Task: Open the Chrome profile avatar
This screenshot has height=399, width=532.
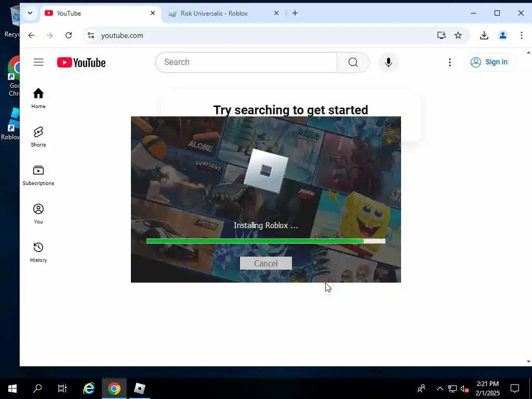Action: [x=503, y=35]
